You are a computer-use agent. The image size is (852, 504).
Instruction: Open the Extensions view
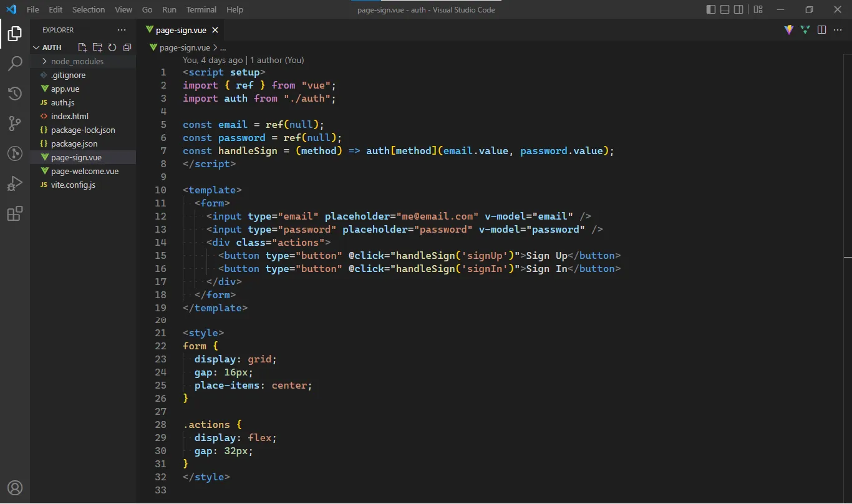(x=15, y=213)
